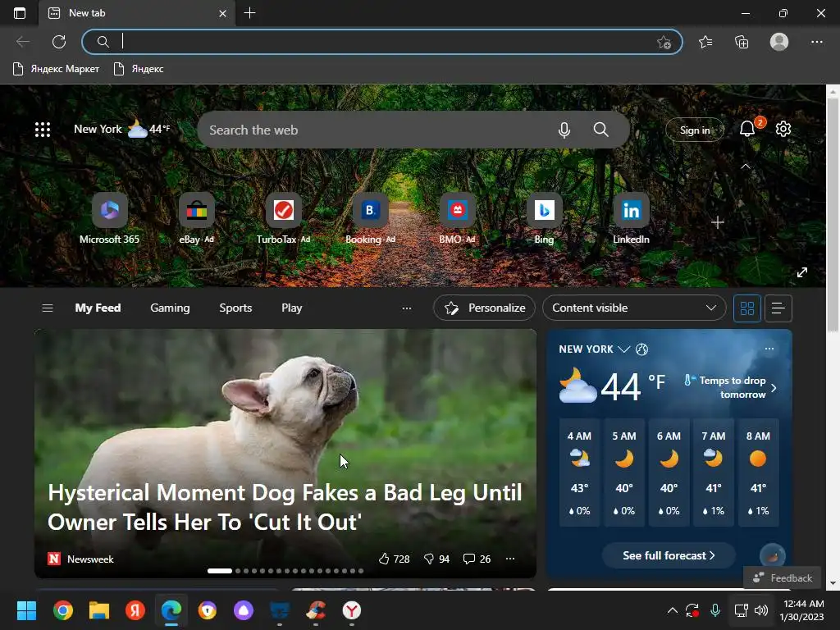The width and height of the screenshot is (840, 630).
Task: Dislike the Newsweek dog article
Action: point(436,559)
